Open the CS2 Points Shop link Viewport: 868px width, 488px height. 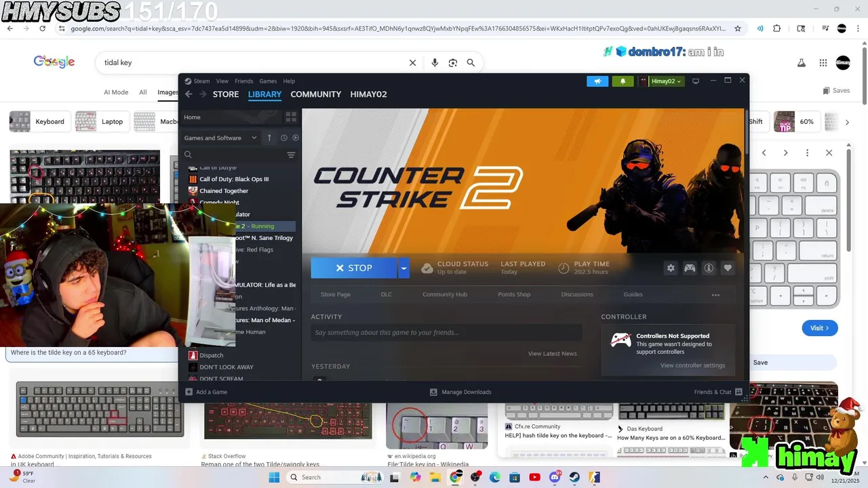(x=514, y=295)
